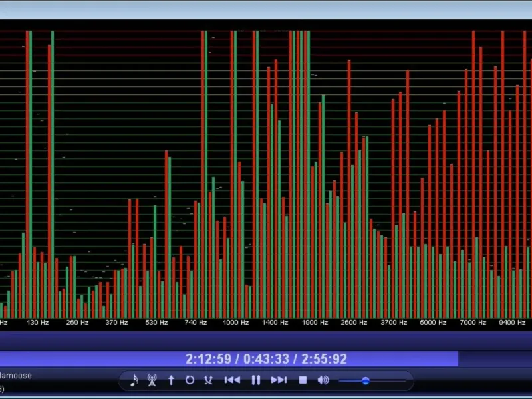Toggle the shuffle icon
This screenshot has width=532, height=399.
[x=208, y=380]
